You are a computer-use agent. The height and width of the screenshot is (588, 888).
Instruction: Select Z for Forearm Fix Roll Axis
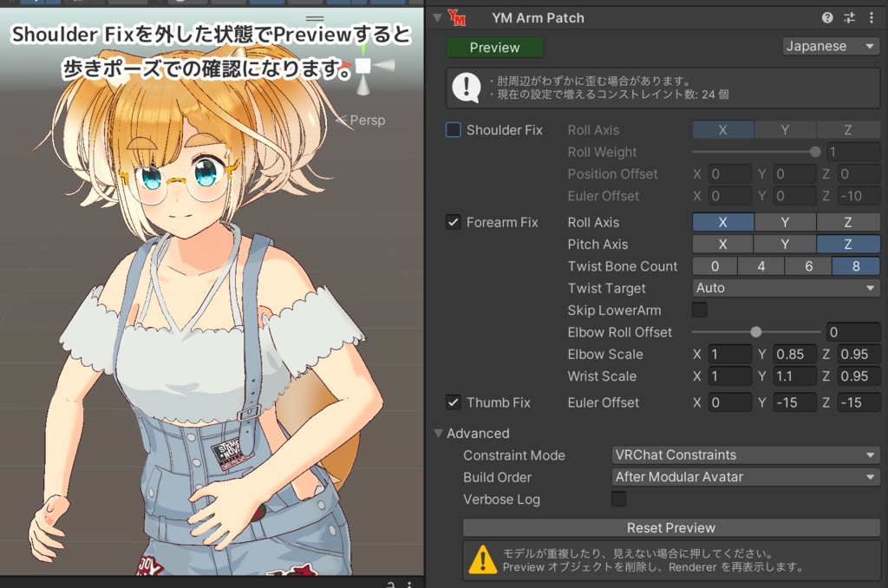point(848,222)
